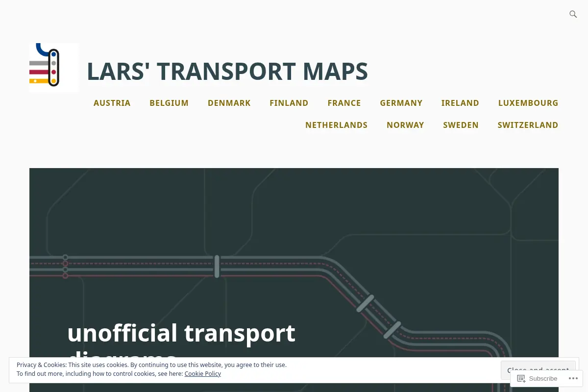Choose Sweden from the navigation
Viewport: 588px width, 392px height.
click(461, 125)
